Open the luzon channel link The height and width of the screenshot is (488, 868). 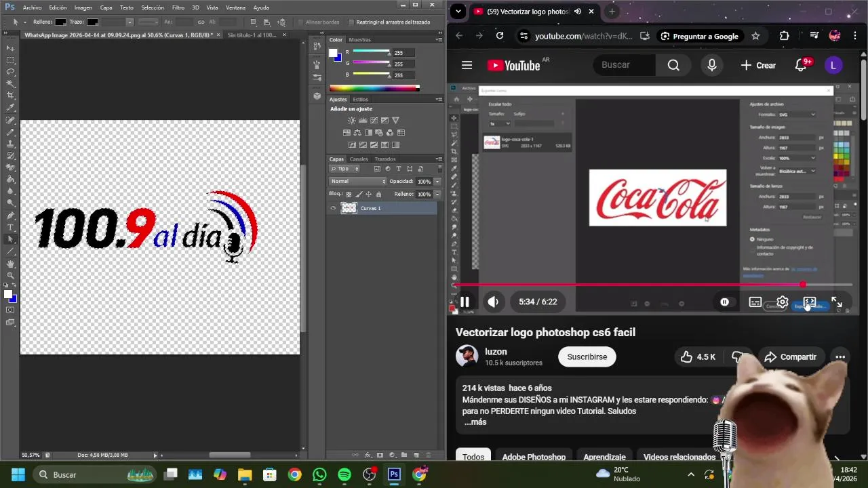[496, 352]
